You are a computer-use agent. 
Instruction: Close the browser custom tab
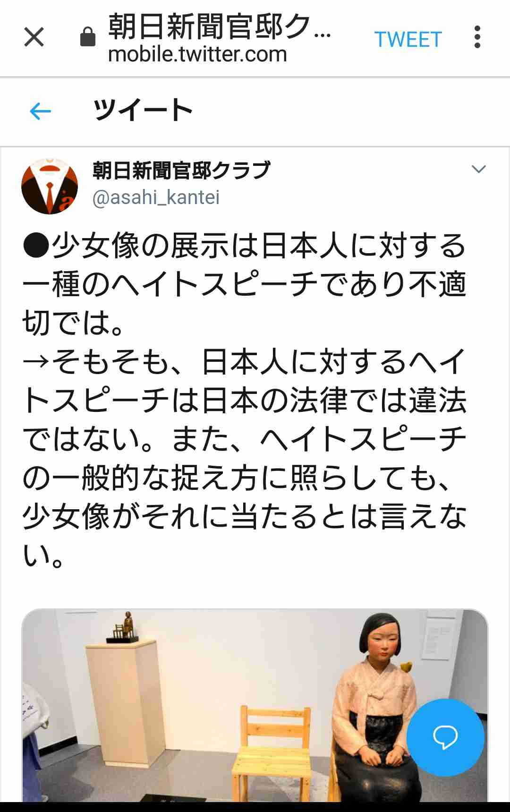(x=34, y=37)
